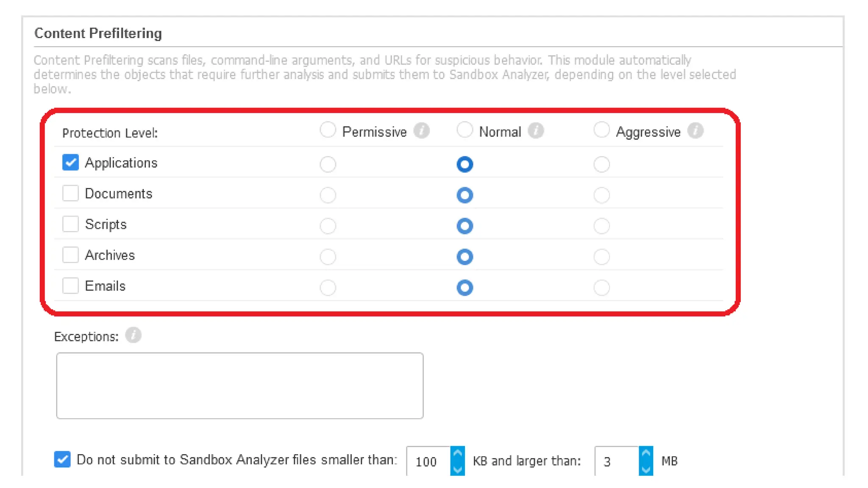Set Emails to Permissive level
The height and width of the screenshot is (488, 868).
point(328,288)
